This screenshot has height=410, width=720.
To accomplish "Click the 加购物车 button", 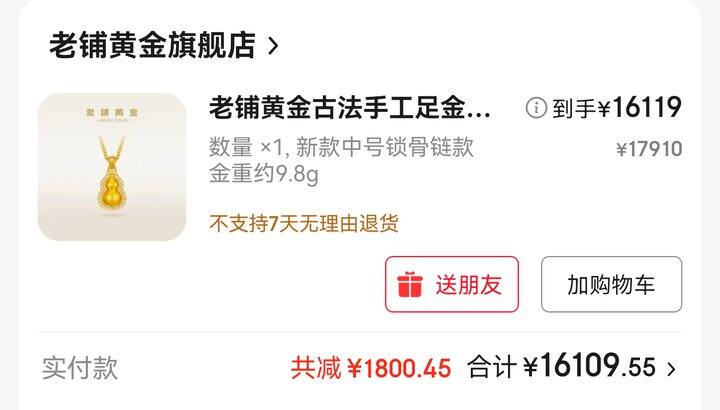I will 611,284.
